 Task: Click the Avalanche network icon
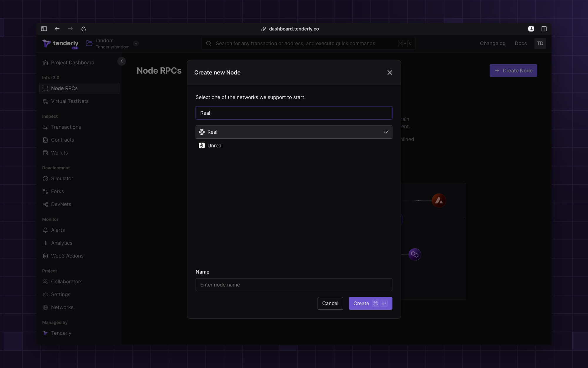point(439,200)
